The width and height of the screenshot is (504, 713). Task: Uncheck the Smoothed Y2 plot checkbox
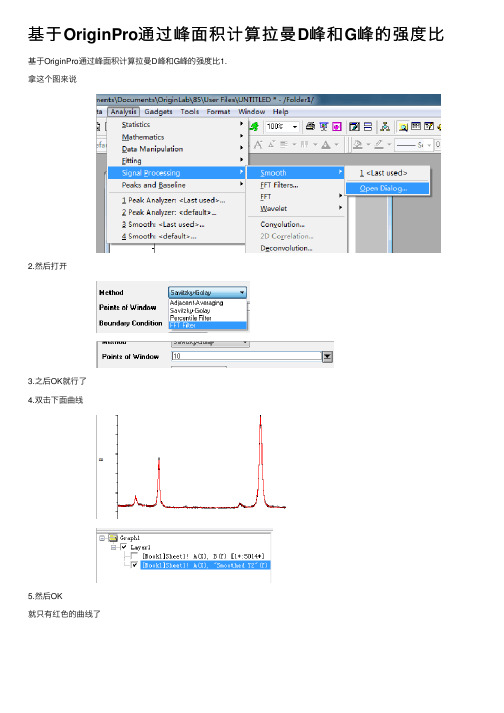134,565
